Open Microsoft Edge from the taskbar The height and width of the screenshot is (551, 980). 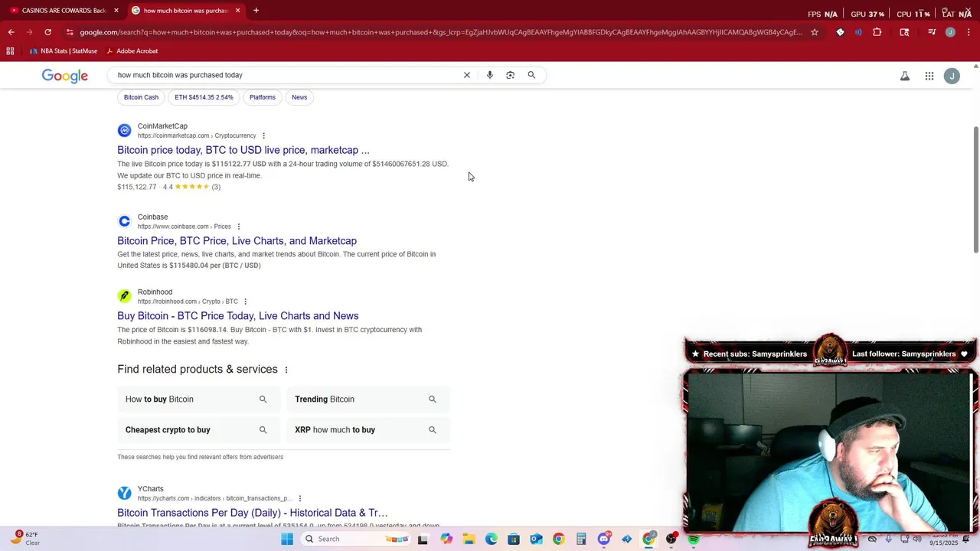coord(492,539)
